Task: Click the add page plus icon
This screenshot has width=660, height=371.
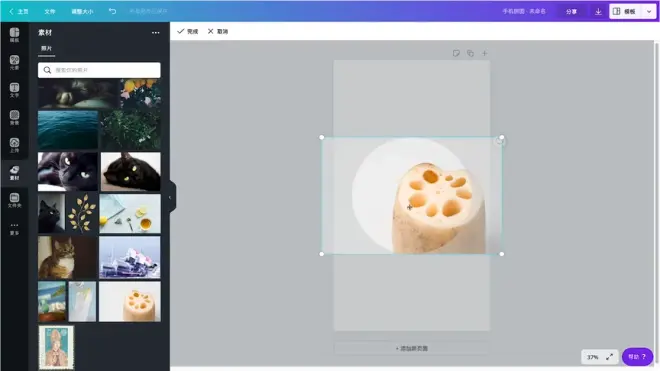Action: pyautogui.click(x=484, y=53)
